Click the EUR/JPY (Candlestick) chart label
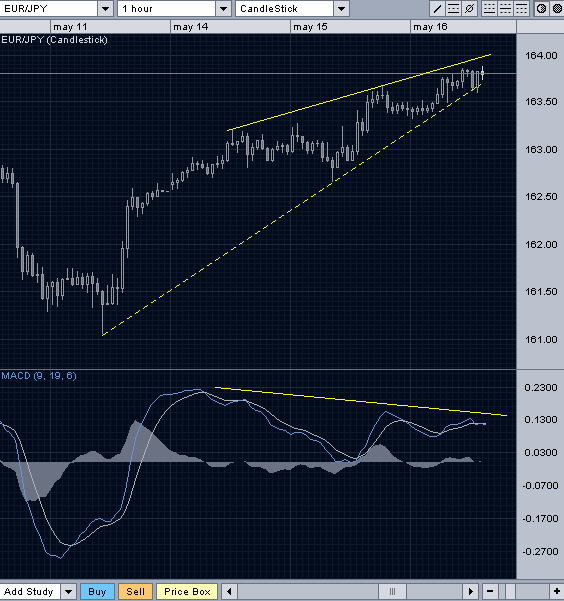The image size is (564, 601). click(54, 40)
